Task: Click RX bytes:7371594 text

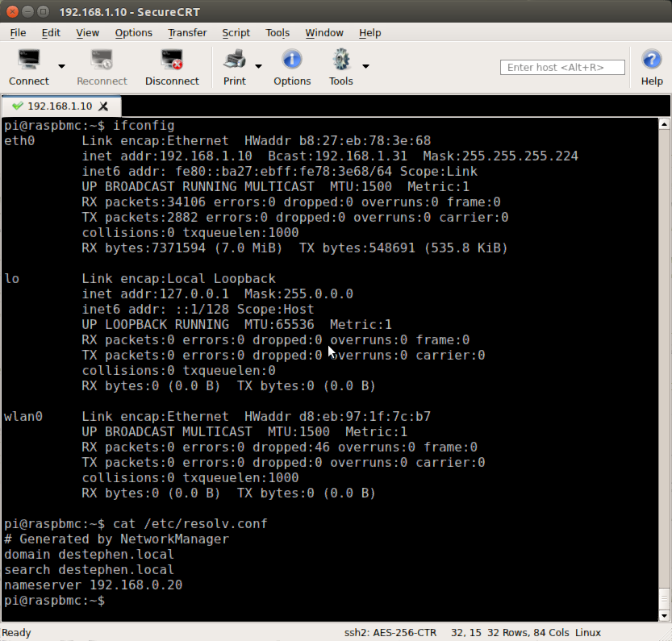Action: click(144, 248)
